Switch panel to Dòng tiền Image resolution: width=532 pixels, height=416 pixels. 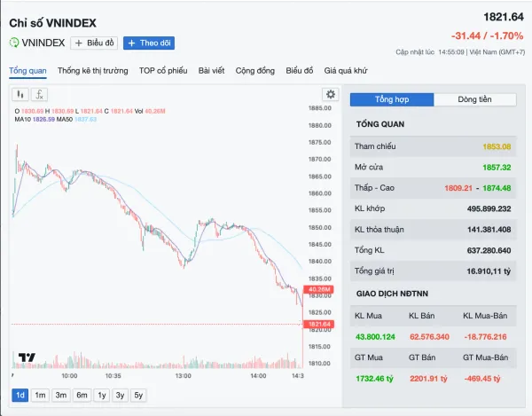[x=475, y=99]
